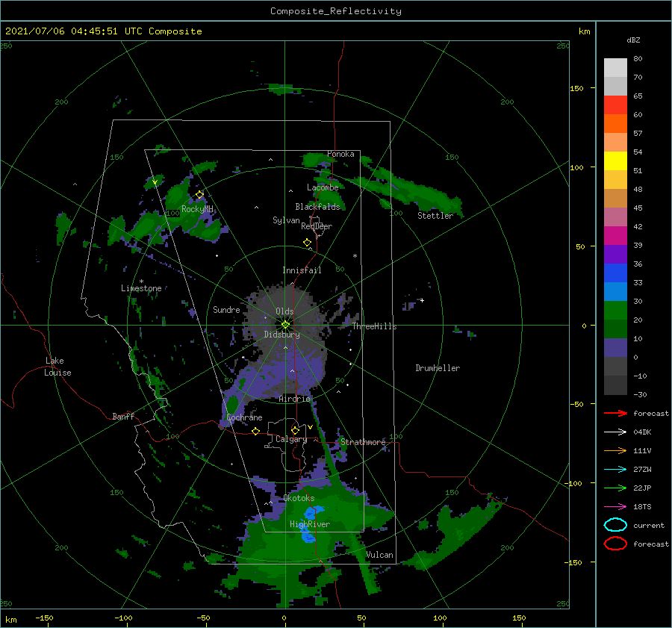Select the purple swatch between 39 and 36
Screen dimensions: 672x628
click(615, 254)
